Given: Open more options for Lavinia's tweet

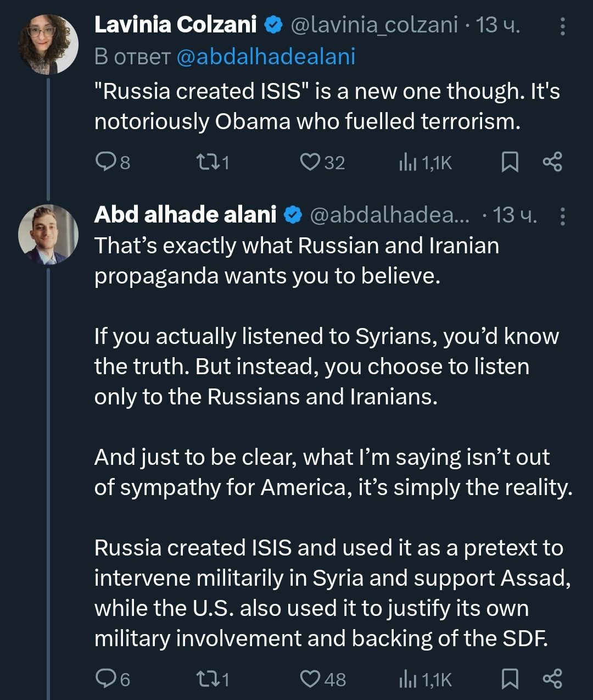Looking at the screenshot, I should pyautogui.click(x=562, y=26).
